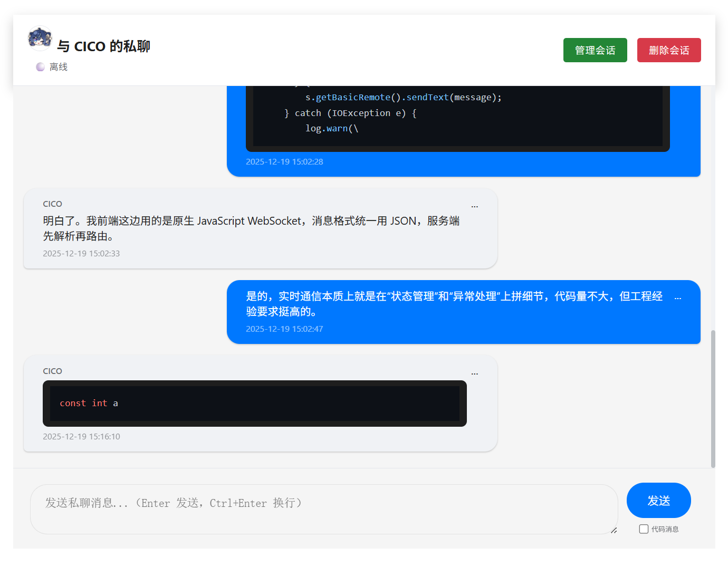Viewport: 728px width, 566px height.
Task: Click timestamp 2025-12-19 15:02:28
Action: click(285, 161)
